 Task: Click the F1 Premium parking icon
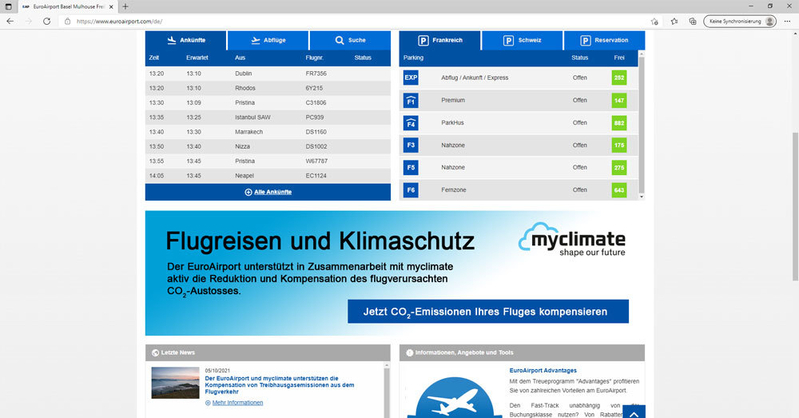coord(410,101)
